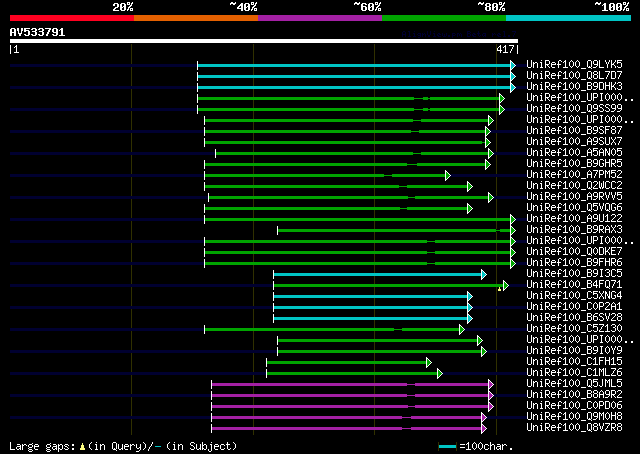Viewport: 640px width, 454px height.
Task: Click the arrowhead ending the C5Z130 alignment
Action: [462, 329]
